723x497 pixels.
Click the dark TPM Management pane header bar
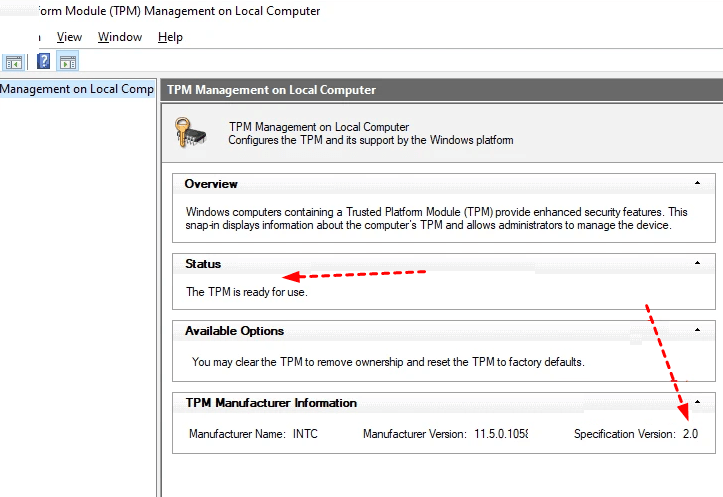coord(440,90)
